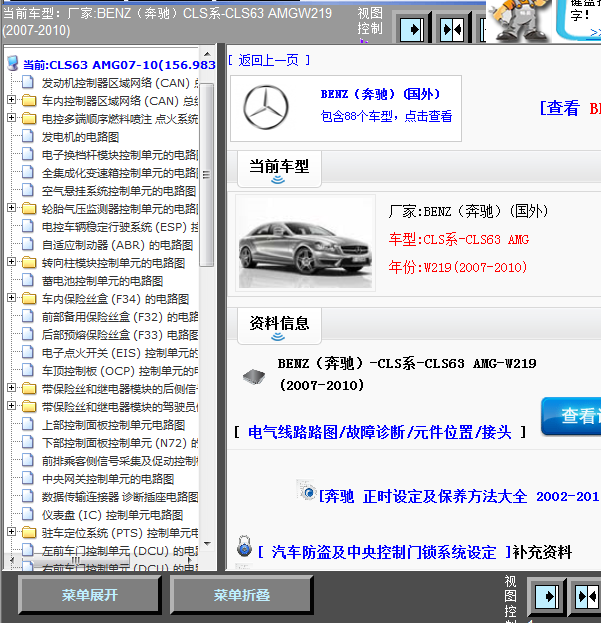Select 前排乘客侧信号采集及促动控制 item
This screenshot has width=601, height=623.
point(120,461)
